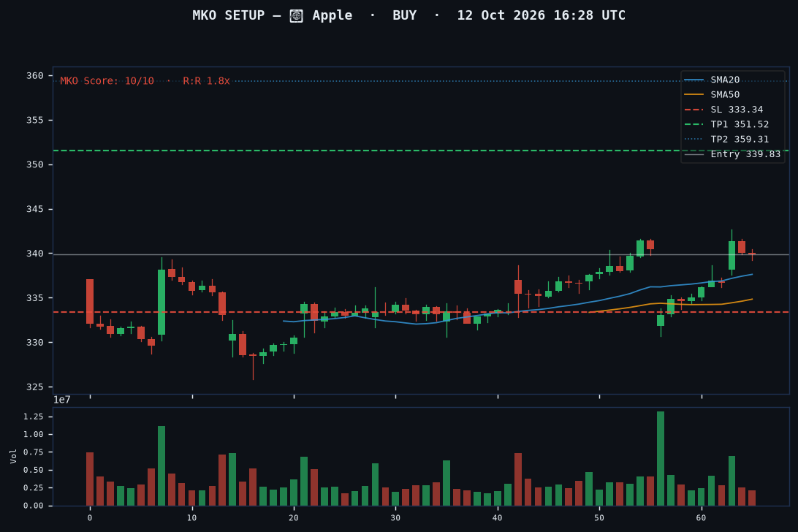Click the 0.00 volume axis label
Viewport: 798px width, 532px height.
pyautogui.click(x=34, y=506)
